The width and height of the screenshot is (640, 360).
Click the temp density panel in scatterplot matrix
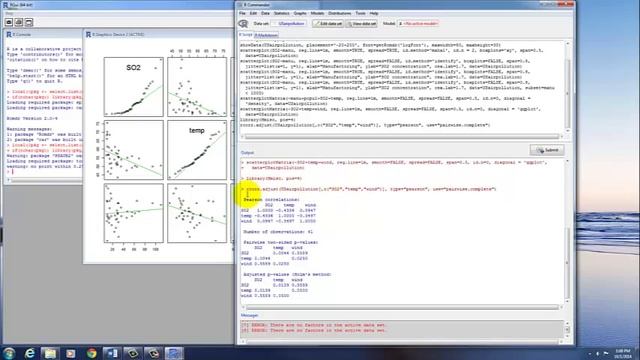pos(197,150)
